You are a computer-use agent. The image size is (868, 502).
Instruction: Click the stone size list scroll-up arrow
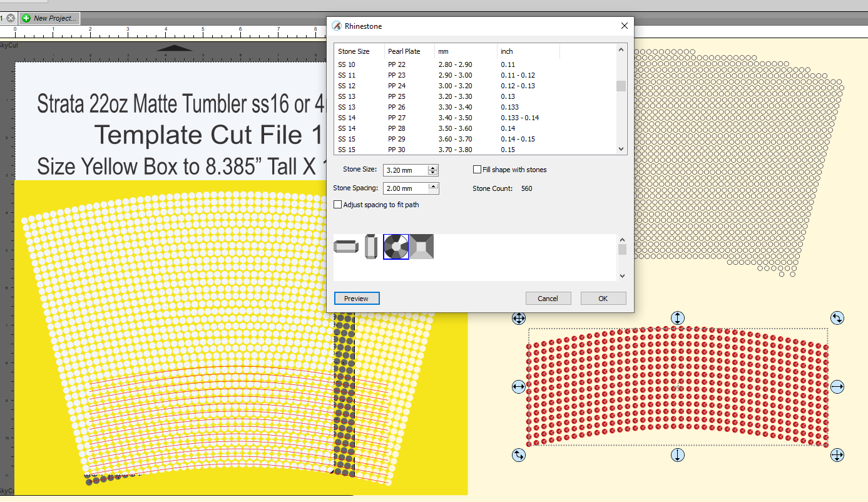pos(621,49)
